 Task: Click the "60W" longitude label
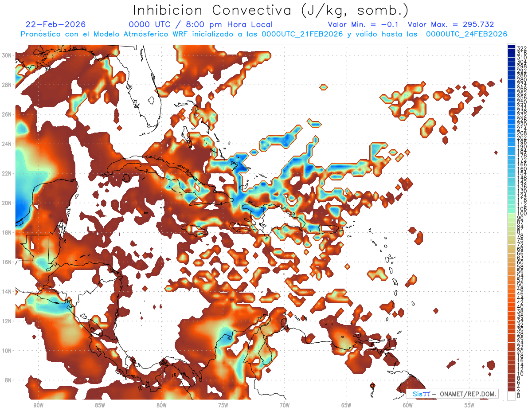[x=408, y=405]
